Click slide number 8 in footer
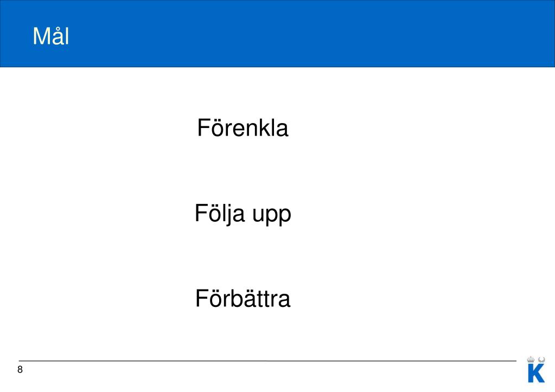Screen dimensions: 555x392 20,369
